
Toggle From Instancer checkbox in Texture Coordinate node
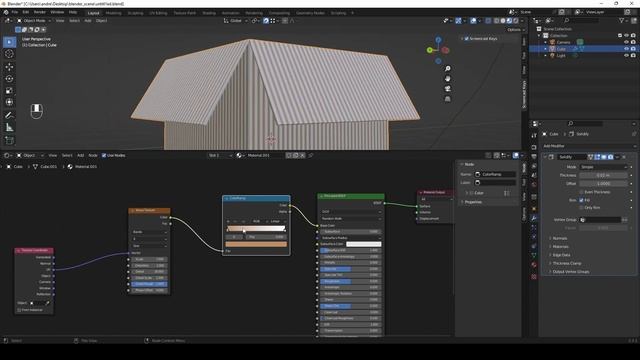point(19,310)
